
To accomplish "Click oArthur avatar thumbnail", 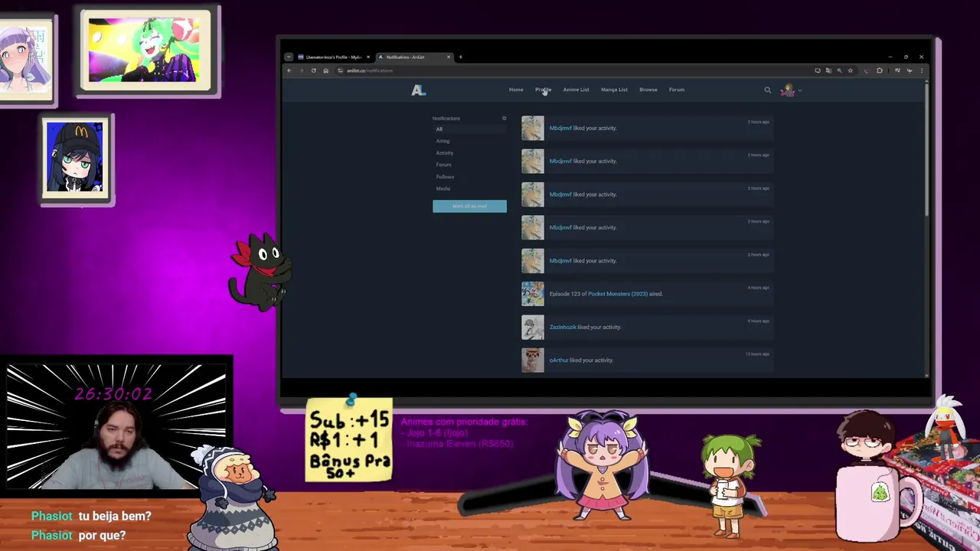I will point(533,360).
